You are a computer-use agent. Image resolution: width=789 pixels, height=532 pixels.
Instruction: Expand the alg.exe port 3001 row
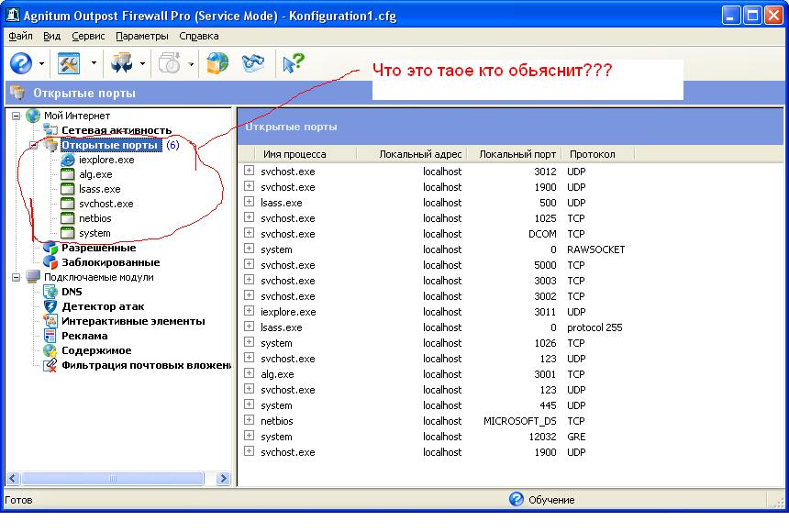(x=249, y=373)
